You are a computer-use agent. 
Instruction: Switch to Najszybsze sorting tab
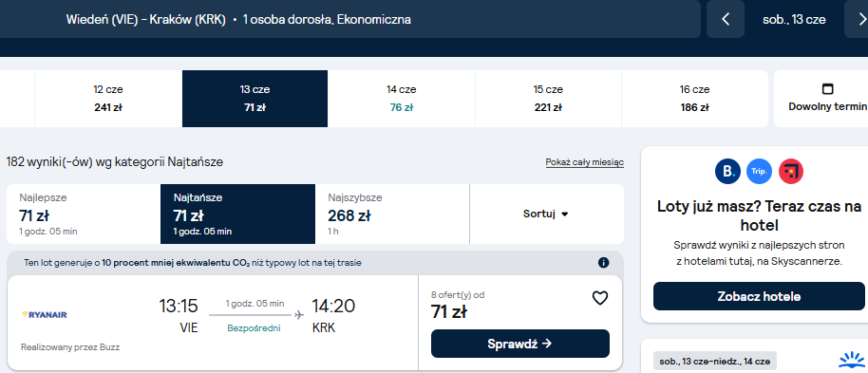(392, 214)
